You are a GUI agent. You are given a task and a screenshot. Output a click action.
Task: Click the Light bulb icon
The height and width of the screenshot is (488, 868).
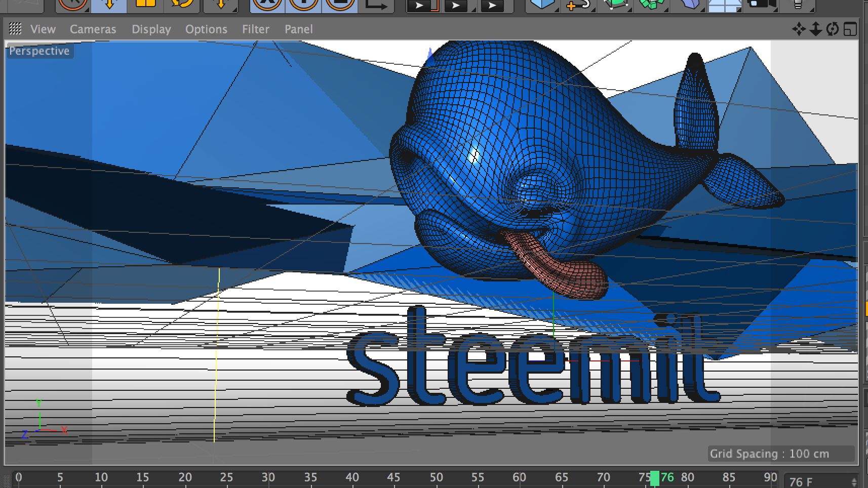(798, 4)
